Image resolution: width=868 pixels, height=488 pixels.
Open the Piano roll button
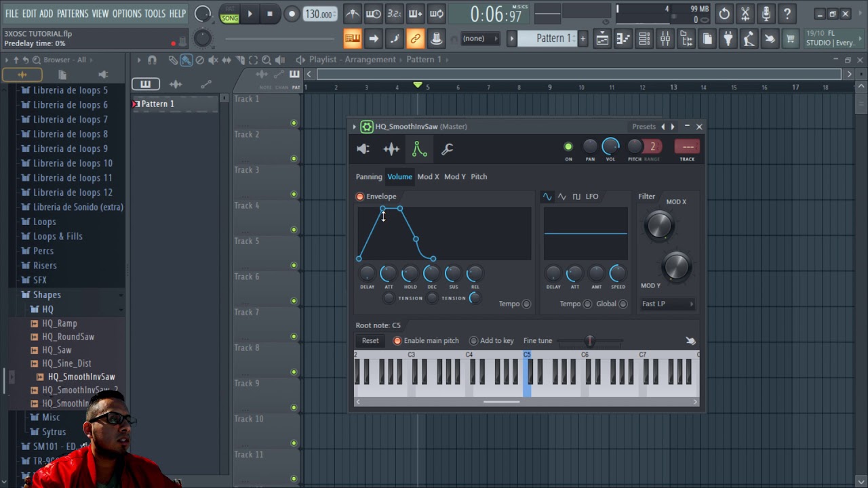click(x=623, y=39)
